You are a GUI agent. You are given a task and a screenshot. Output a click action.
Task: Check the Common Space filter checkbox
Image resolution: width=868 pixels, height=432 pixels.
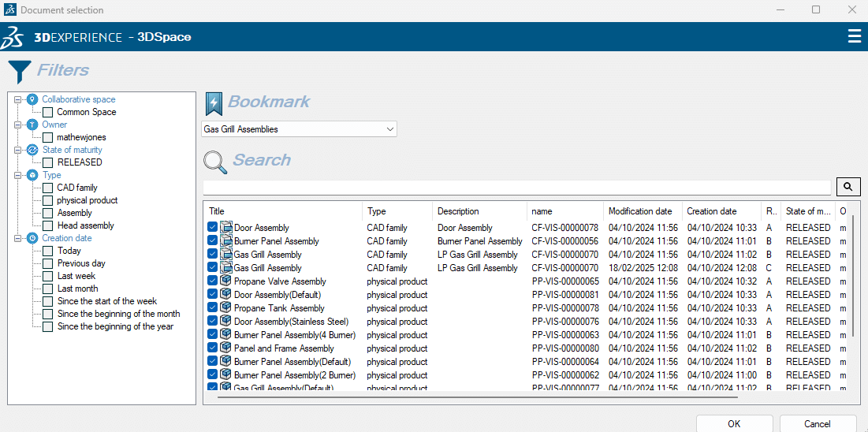click(48, 113)
